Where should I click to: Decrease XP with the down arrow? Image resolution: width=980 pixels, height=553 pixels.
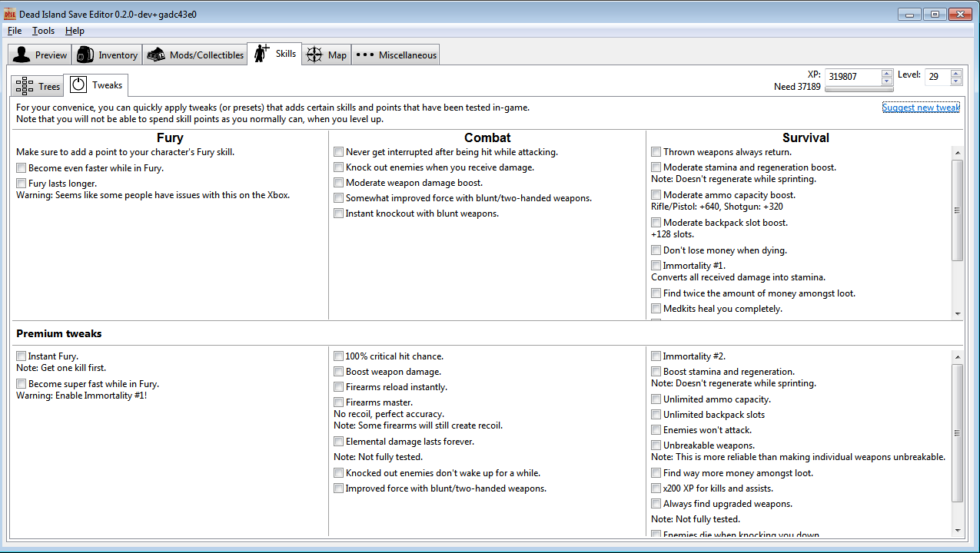click(x=886, y=81)
